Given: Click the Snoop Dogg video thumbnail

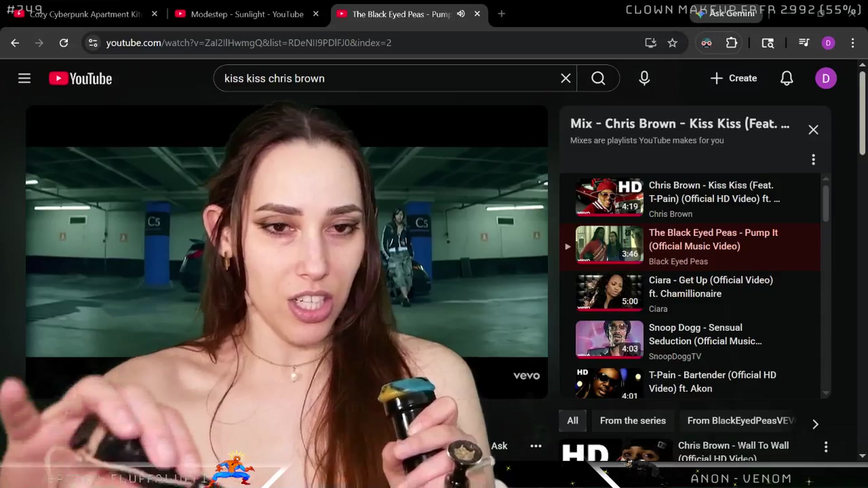Looking at the screenshot, I should 609,340.
